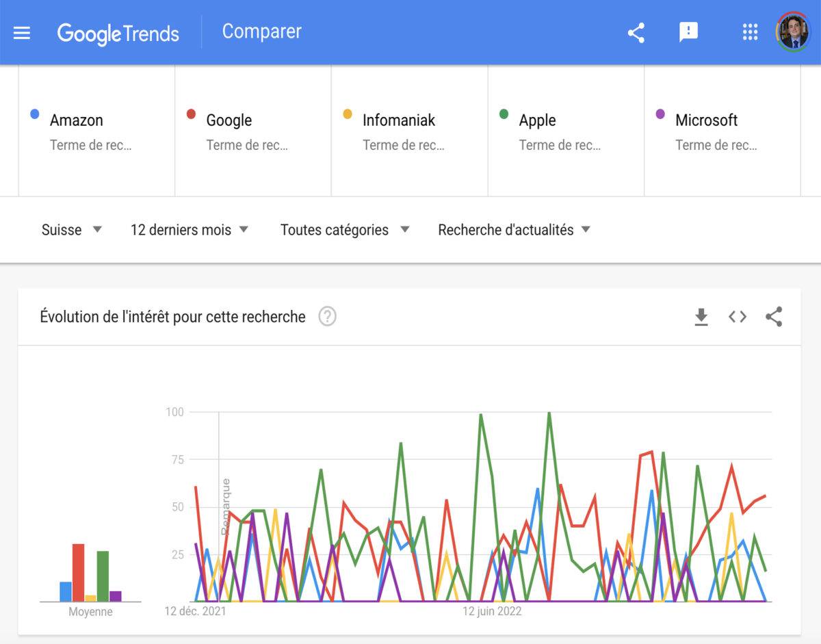Screen dimensions: 821x644
Task: Open the hamburger main menu
Action: 22,33
